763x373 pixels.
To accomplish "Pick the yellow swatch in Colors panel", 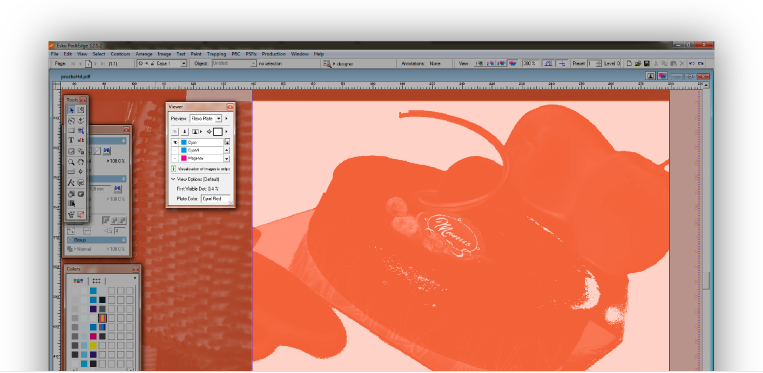I will tap(93, 345).
